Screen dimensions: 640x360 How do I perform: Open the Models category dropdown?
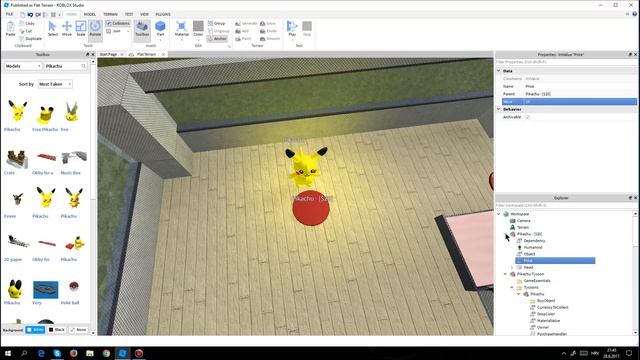pos(23,66)
